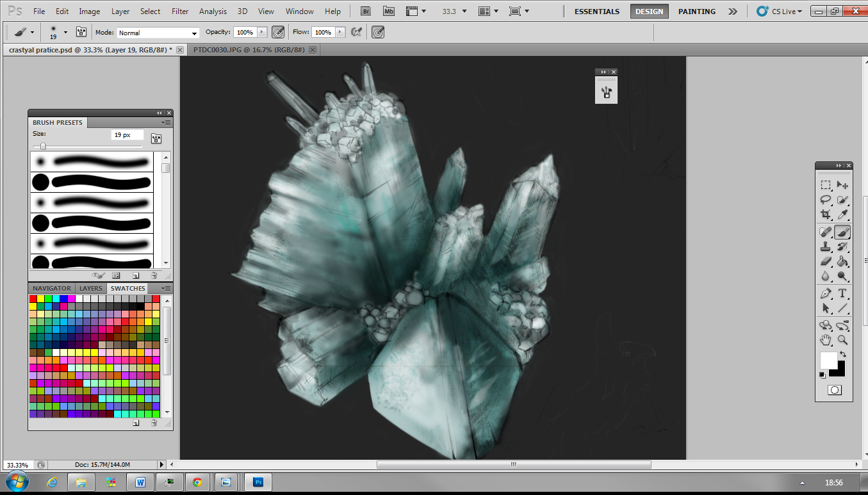Activate the Horizontal Type tool

pyautogui.click(x=842, y=293)
